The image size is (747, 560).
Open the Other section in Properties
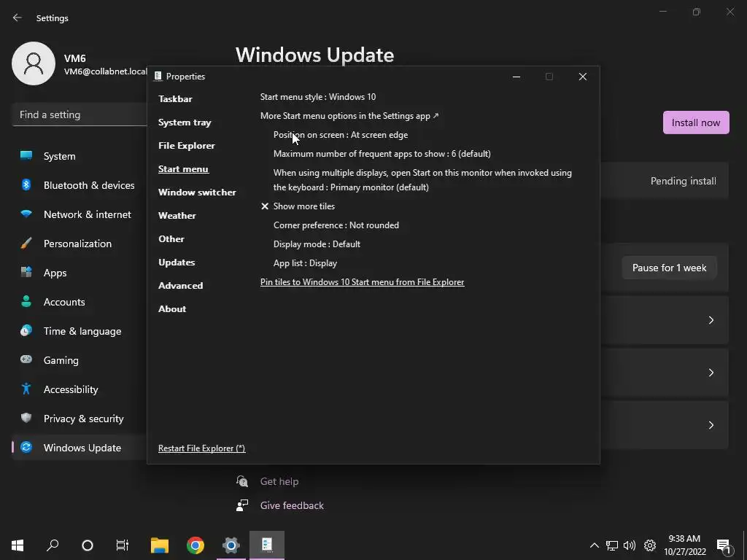pos(171,239)
